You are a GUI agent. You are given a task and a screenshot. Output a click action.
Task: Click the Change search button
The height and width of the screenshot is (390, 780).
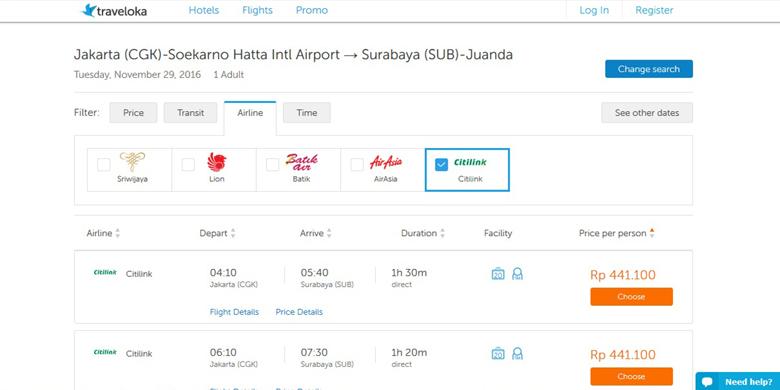tap(649, 69)
